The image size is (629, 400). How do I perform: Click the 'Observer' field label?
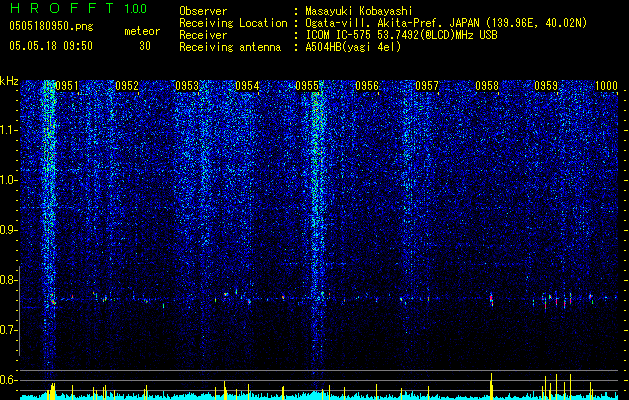pos(203,11)
